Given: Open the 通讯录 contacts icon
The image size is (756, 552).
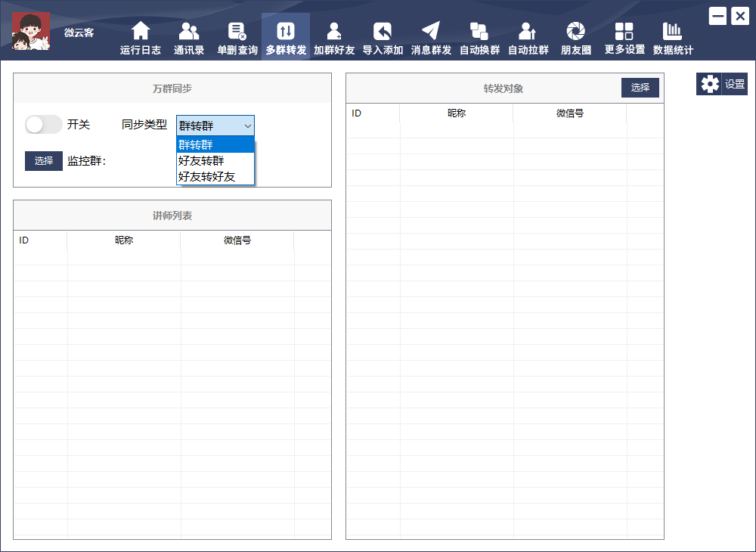Looking at the screenshot, I should coord(189,31).
